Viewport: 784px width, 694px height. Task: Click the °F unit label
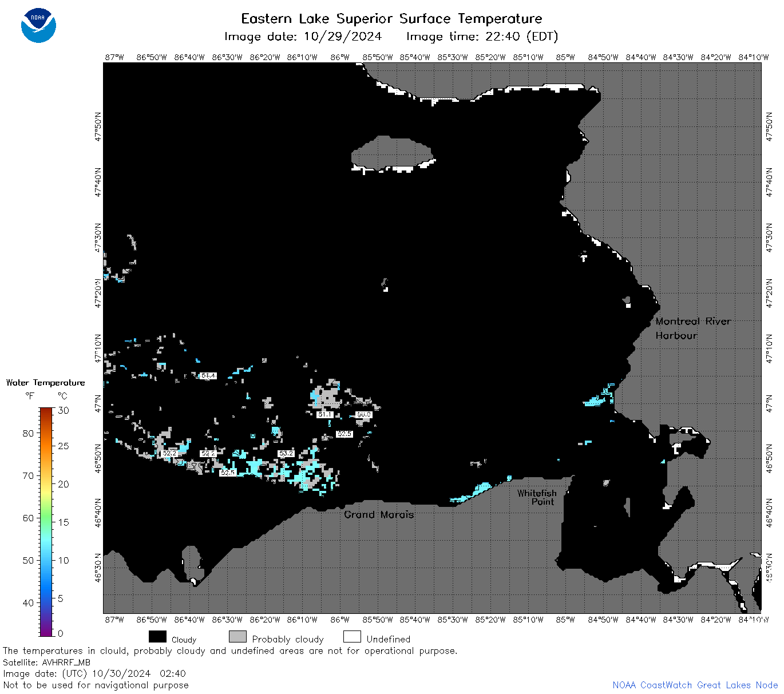pos(30,396)
